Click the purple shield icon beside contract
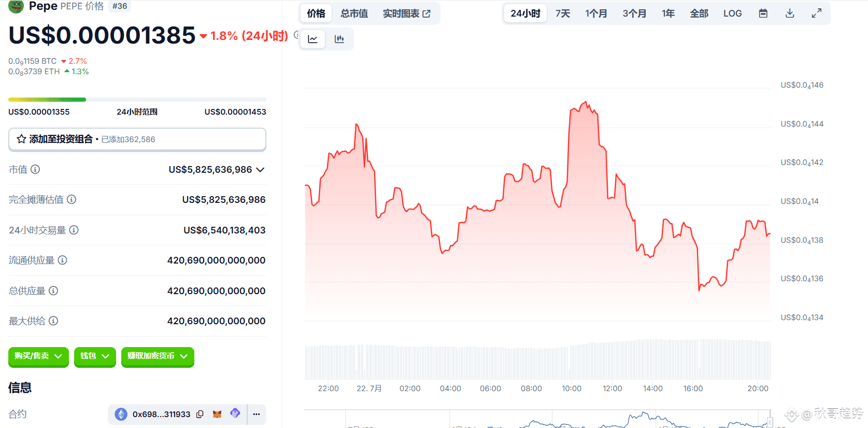Image resolution: width=868 pixels, height=428 pixels. pos(235,413)
